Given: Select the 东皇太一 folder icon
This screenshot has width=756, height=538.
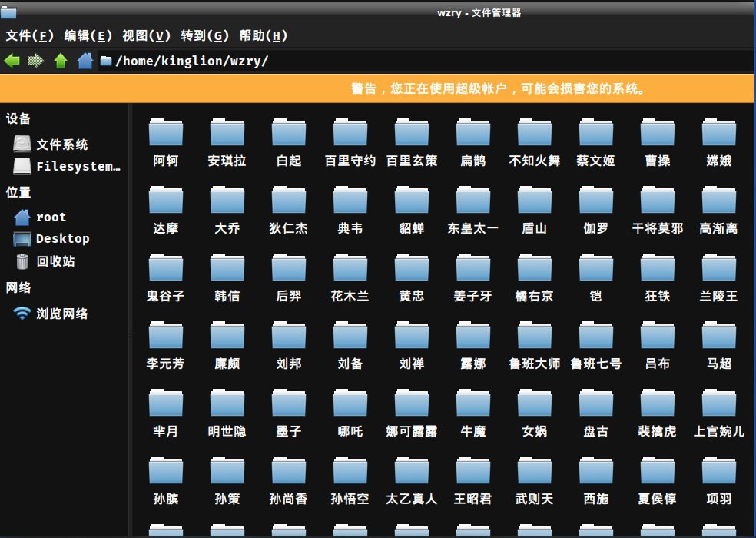Looking at the screenshot, I should pyautogui.click(x=473, y=199).
